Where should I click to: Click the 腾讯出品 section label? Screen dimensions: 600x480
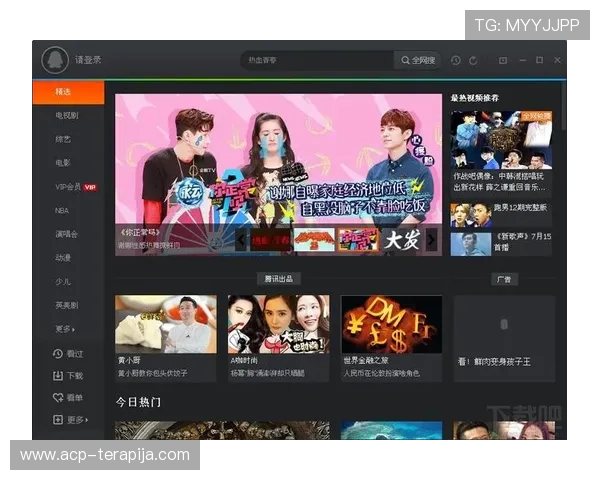[279, 279]
